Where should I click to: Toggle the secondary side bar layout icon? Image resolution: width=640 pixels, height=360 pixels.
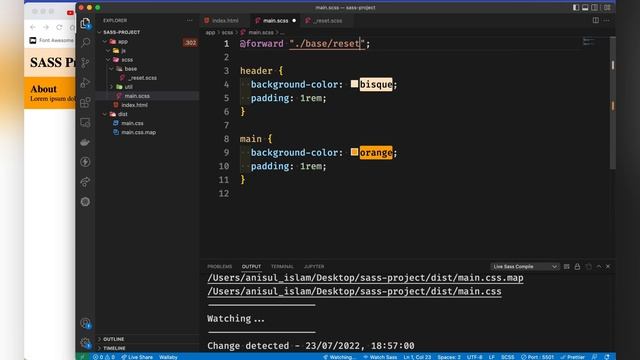[595, 7]
